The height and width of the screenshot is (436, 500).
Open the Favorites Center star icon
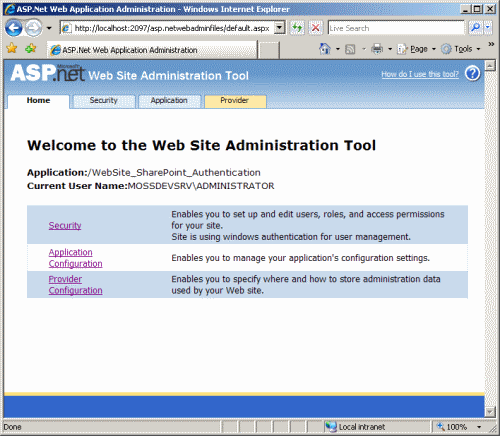pos(12,49)
